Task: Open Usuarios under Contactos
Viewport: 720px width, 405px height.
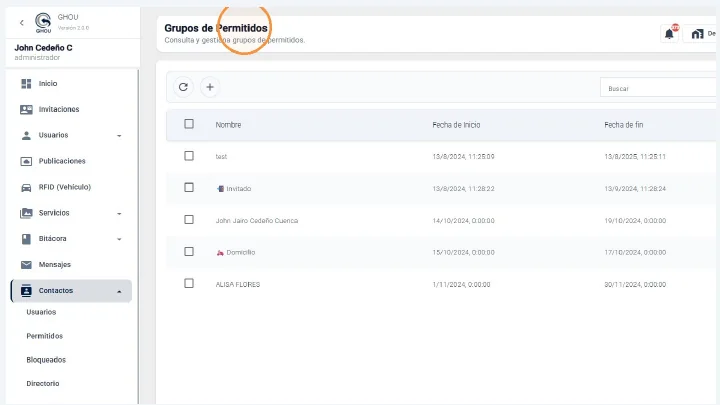Action: pyautogui.click(x=41, y=312)
